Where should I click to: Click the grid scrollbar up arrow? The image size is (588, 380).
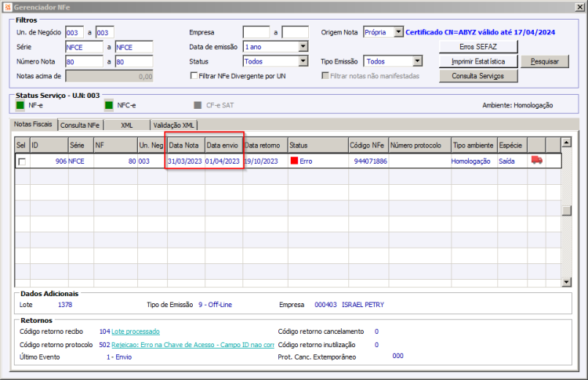[566, 142]
